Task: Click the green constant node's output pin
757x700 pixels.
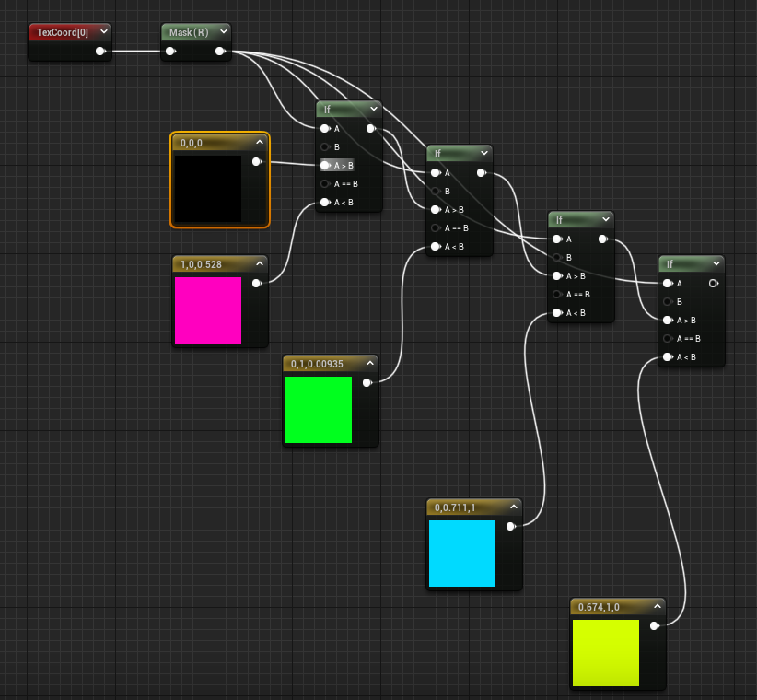Action: pyautogui.click(x=368, y=380)
